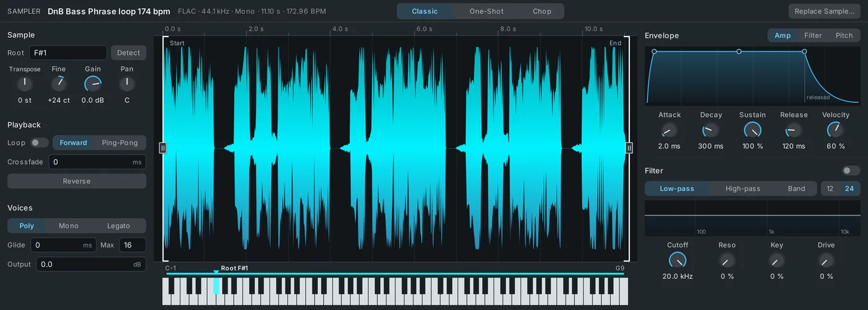Viewport: 868px width, 310px height.
Task: Click the Key tracking knob
Action: click(x=777, y=260)
